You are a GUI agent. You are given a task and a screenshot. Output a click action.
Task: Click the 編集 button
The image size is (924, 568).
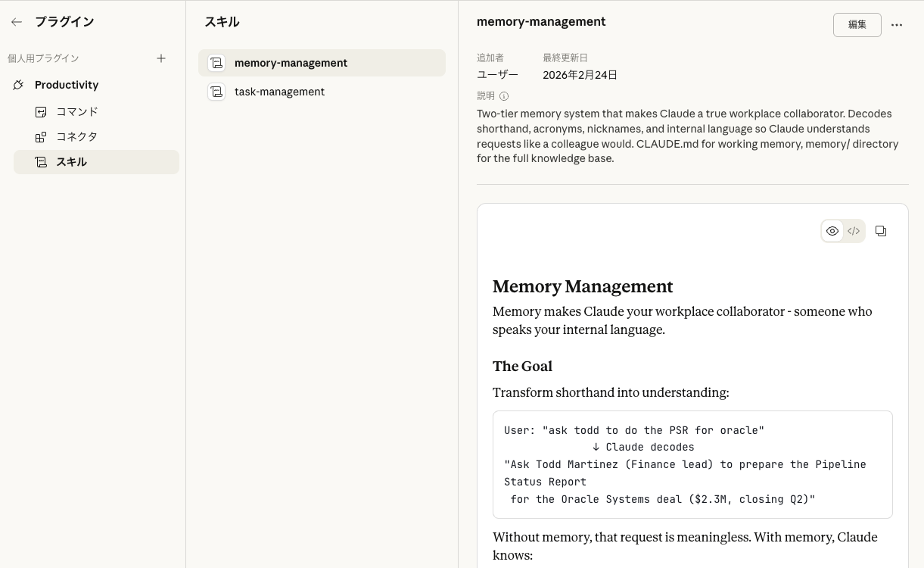(857, 25)
